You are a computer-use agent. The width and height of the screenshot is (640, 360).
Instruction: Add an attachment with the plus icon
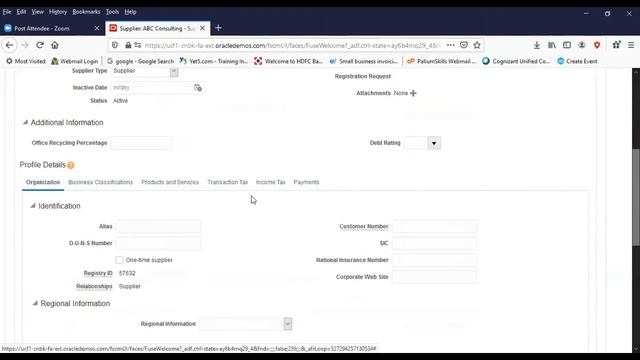click(x=413, y=93)
